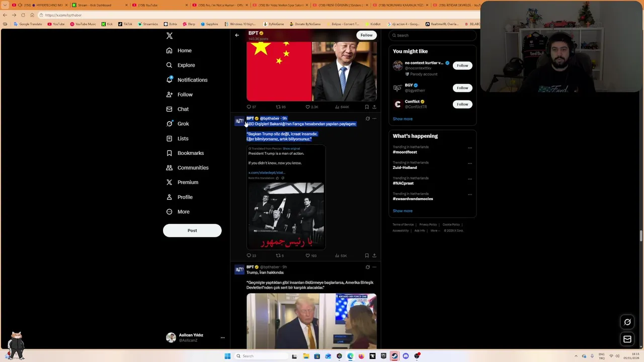Open account menu dots next to Aslıcan Yıldız
Viewport: 644px width, 362px height.
point(222,338)
